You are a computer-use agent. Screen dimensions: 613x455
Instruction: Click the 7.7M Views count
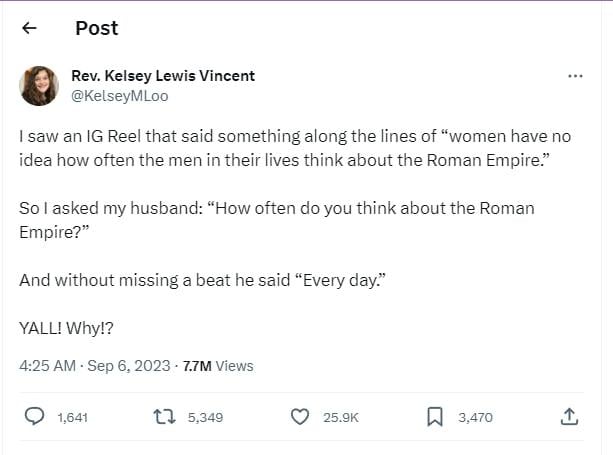pyautogui.click(x=218, y=366)
